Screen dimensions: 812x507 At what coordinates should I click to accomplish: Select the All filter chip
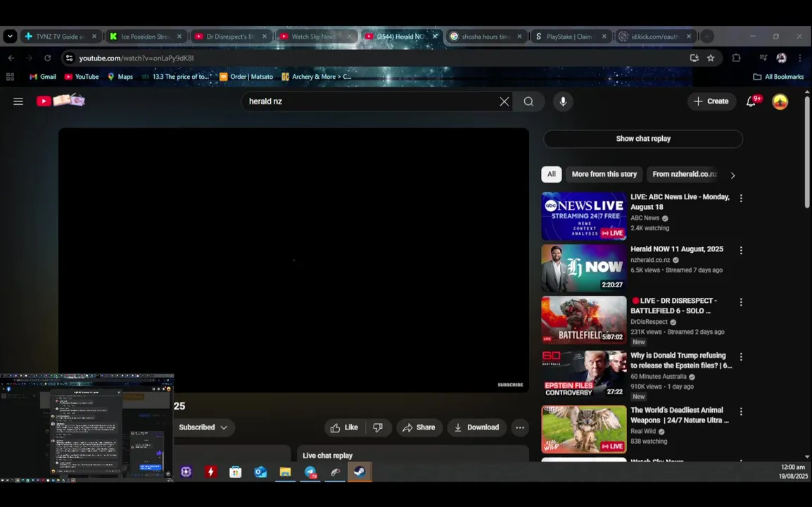coord(552,174)
